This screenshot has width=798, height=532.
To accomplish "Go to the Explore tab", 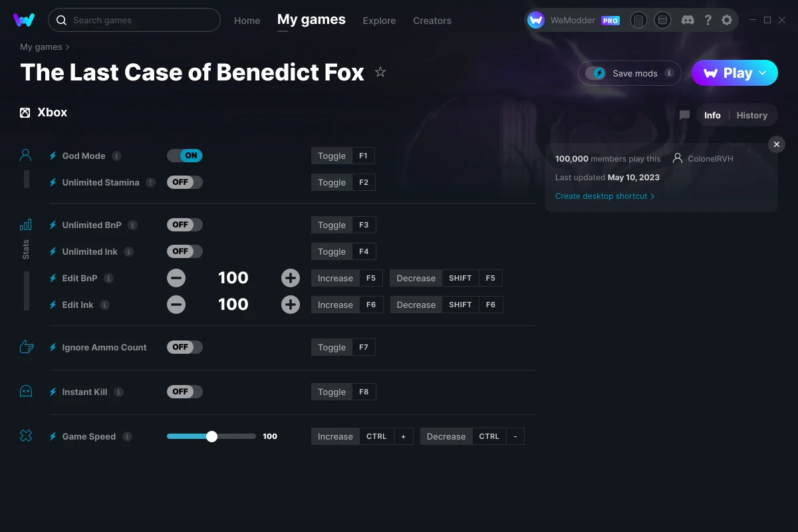I will coord(379,21).
